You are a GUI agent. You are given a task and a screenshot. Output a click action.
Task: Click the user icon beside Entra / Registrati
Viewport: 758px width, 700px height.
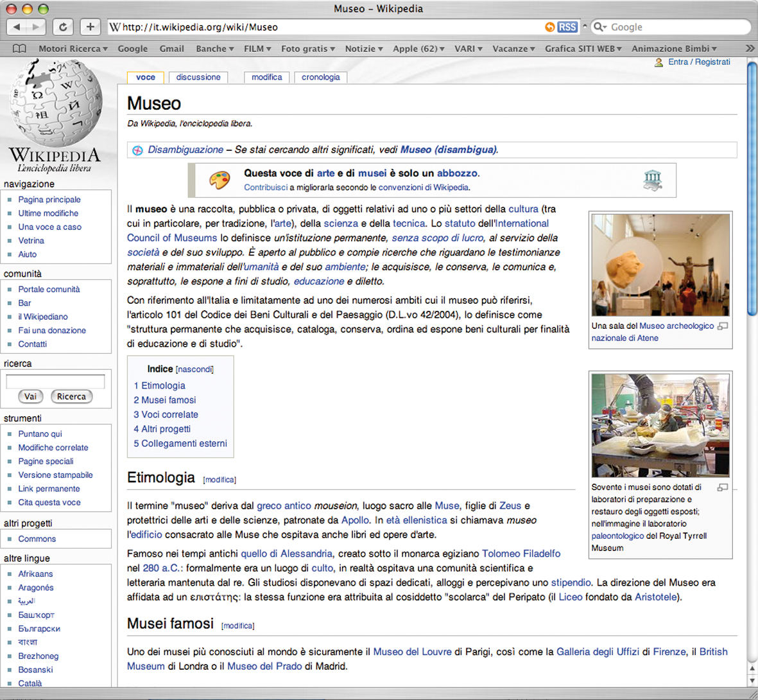tap(659, 62)
